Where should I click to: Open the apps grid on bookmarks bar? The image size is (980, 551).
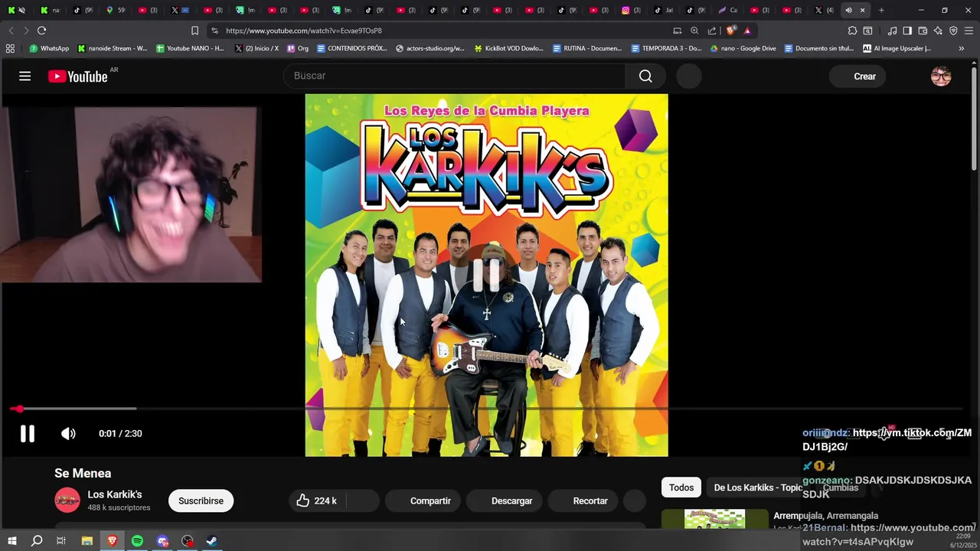(x=10, y=48)
